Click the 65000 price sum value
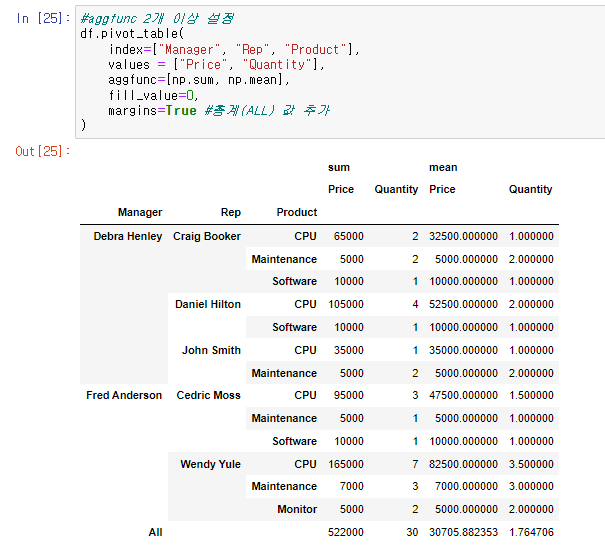Viewport: 605px width, 550px height. point(348,236)
